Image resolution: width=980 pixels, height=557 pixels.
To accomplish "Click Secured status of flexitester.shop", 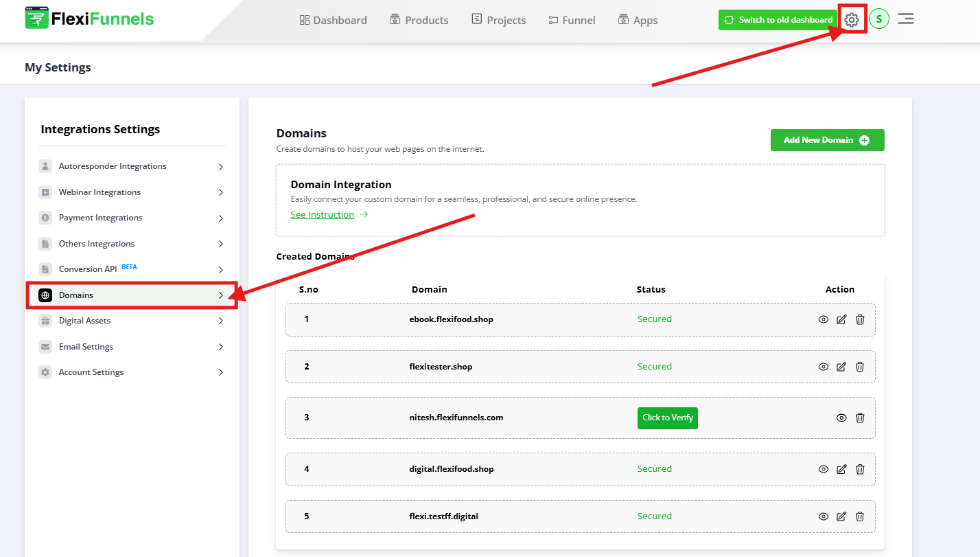I will tap(655, 367).
